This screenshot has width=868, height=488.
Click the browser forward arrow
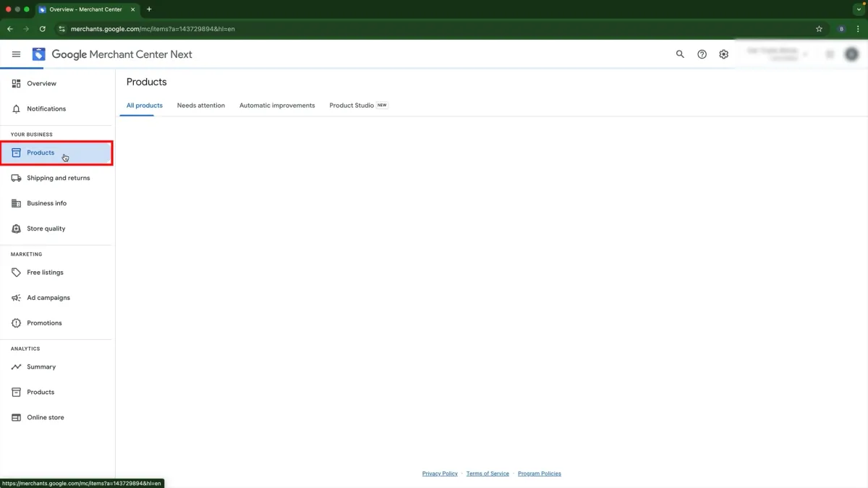(26, 29)
